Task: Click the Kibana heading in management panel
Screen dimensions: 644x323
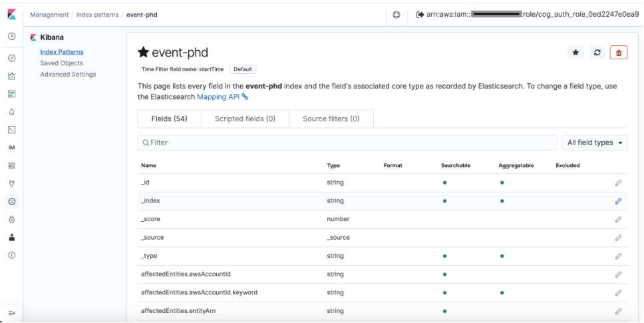Action: click(x=52, y=37)
